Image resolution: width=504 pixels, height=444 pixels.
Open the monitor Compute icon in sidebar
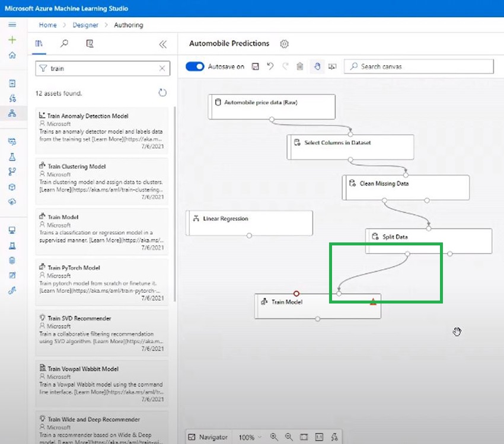pos(12,231)
